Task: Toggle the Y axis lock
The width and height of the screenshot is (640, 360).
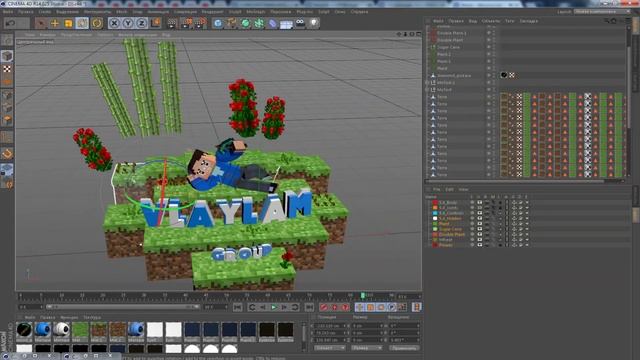Action: tap(128, 23)
